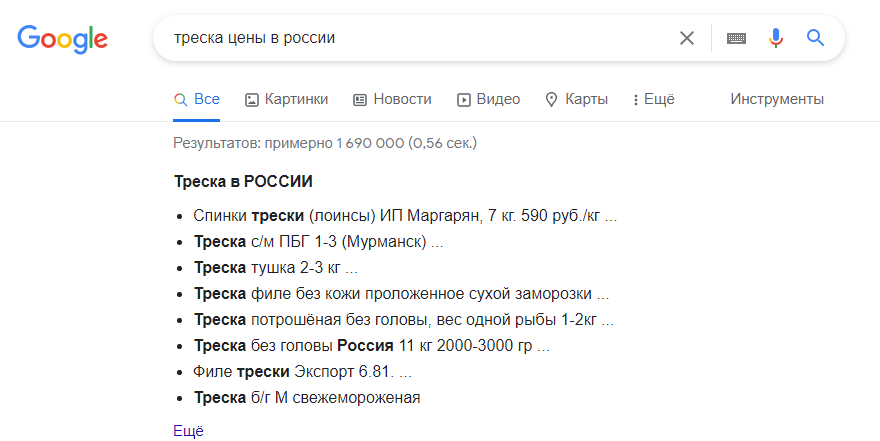Switch to the Новости tab
Screen dimensions: 880x441
392,99
